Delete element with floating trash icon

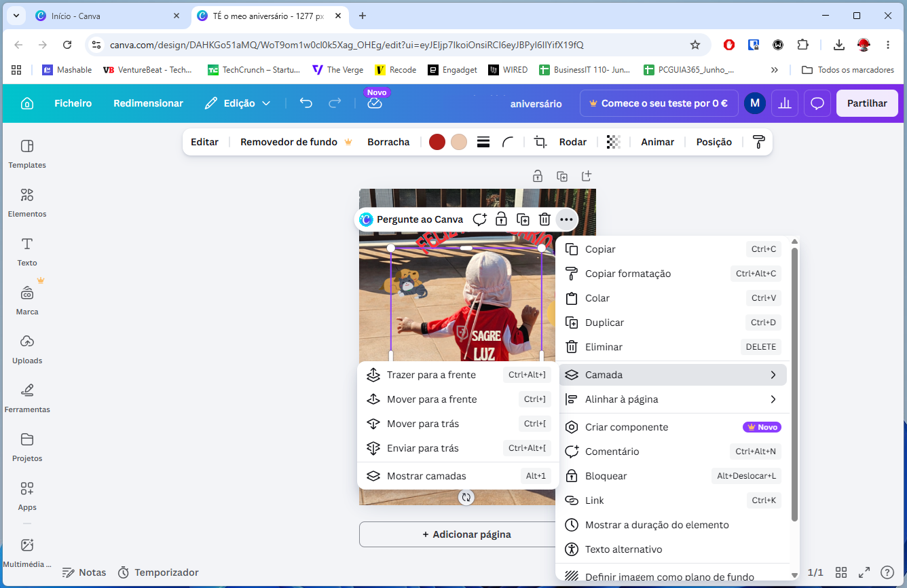click(x=544, y=219)
